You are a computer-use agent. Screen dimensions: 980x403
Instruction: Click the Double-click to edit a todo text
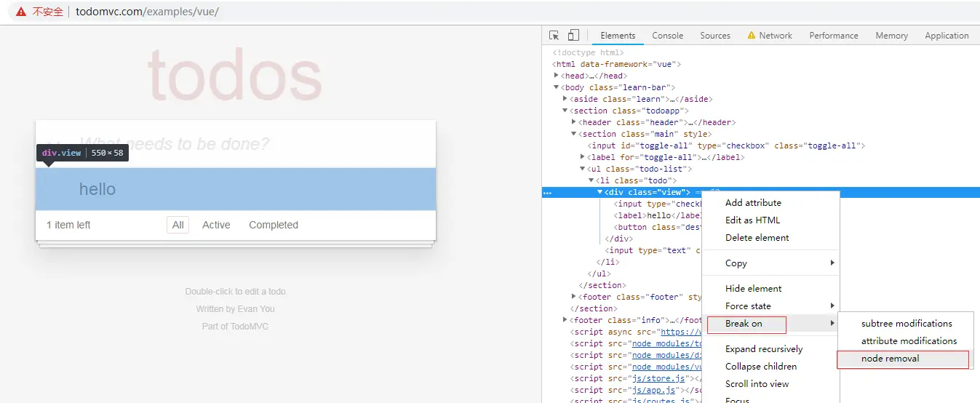point(235,292)
